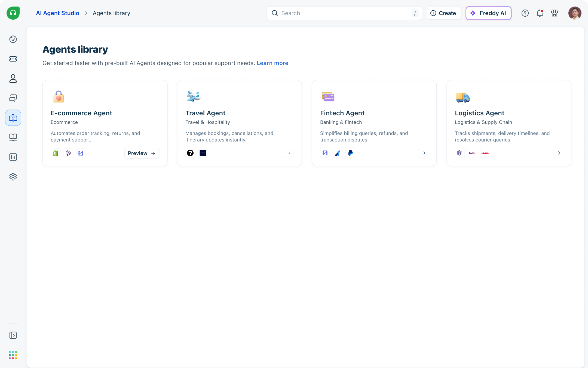Open the colorful app switcher grid

(13, 355)
